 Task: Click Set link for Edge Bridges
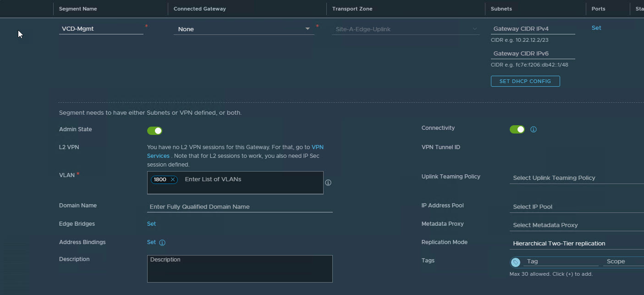pyautogui.click(x=151, y=224)
